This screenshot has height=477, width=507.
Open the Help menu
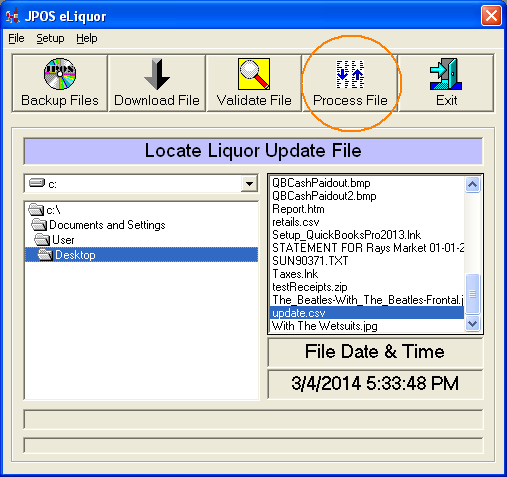(x=87, y=38)
